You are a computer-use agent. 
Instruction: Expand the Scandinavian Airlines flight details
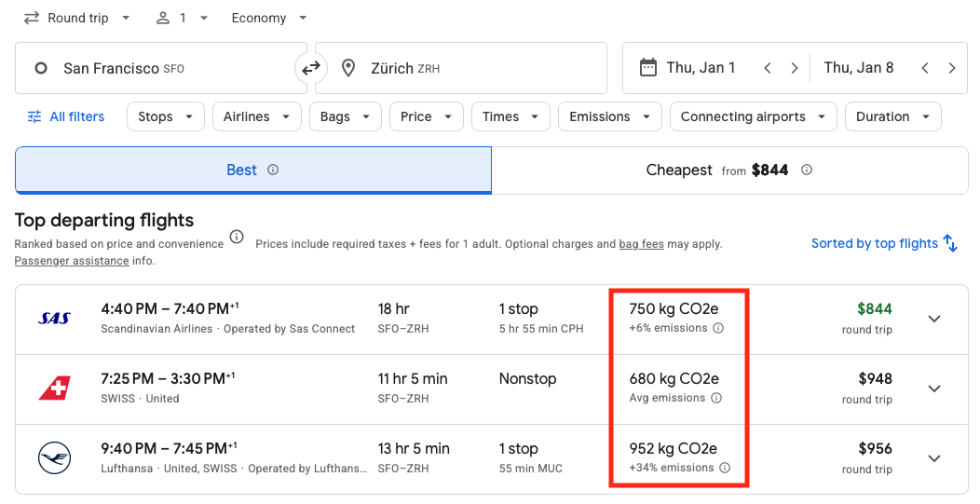click(x=934, y=319)
